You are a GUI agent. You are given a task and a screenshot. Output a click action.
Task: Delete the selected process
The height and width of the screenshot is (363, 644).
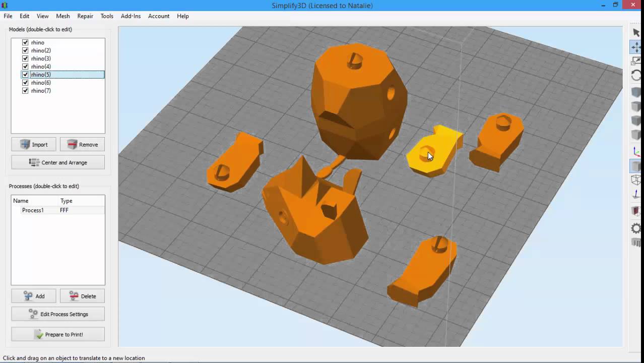[x=82, y=296]
